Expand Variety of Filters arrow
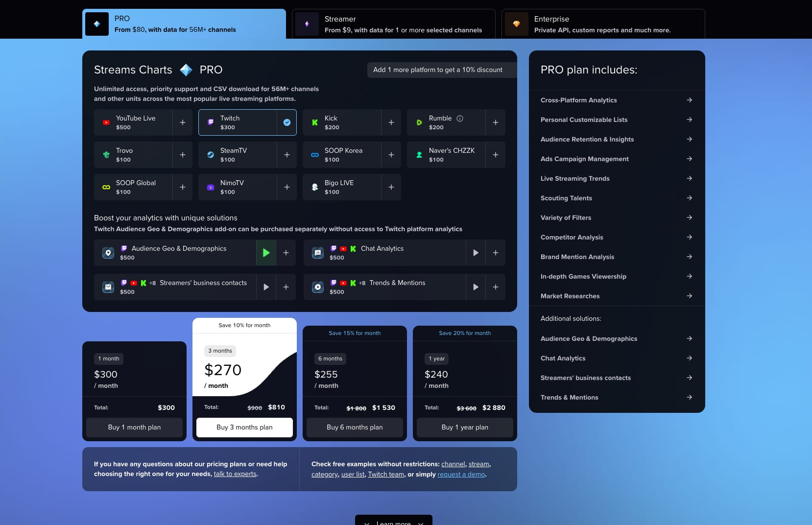This screenshot has height=525, width=812. [690, 217]
